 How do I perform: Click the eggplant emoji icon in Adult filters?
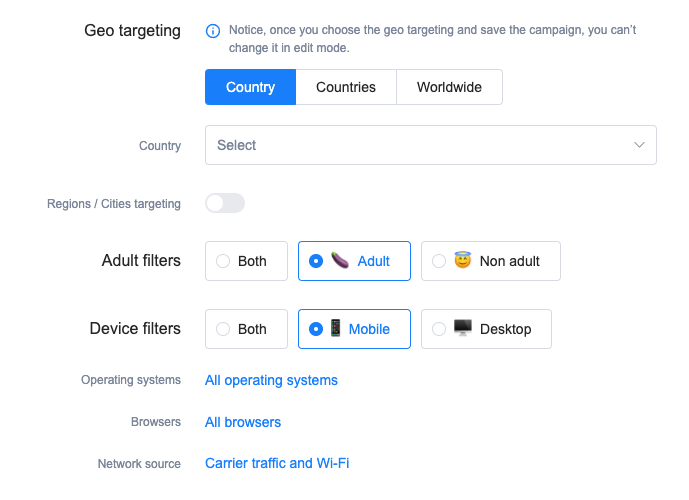(x=341, y=261)
